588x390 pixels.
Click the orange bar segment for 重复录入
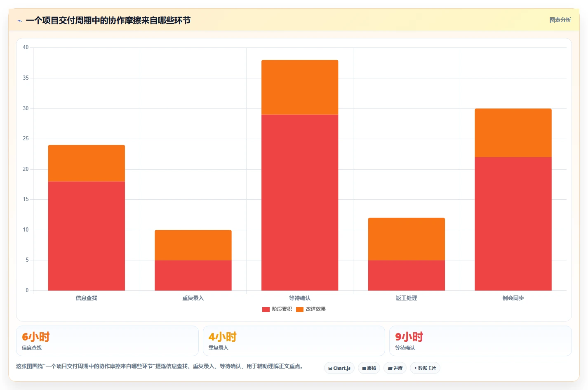(193, 245)
